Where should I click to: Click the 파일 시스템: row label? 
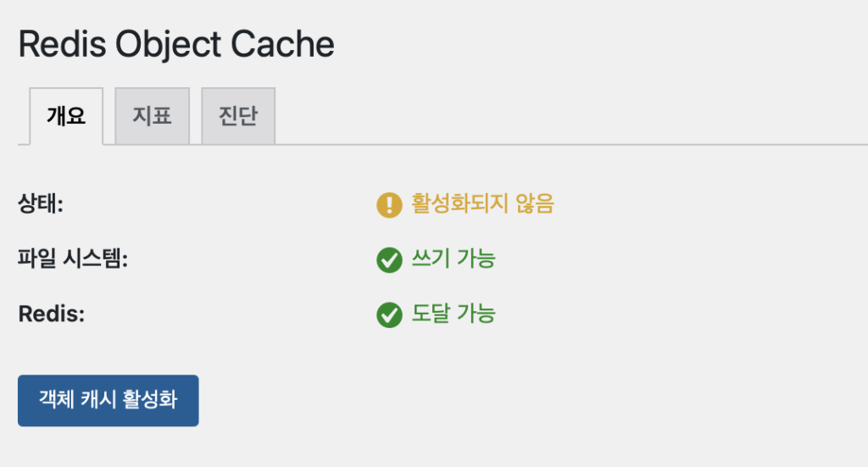(x=72, y=260)
